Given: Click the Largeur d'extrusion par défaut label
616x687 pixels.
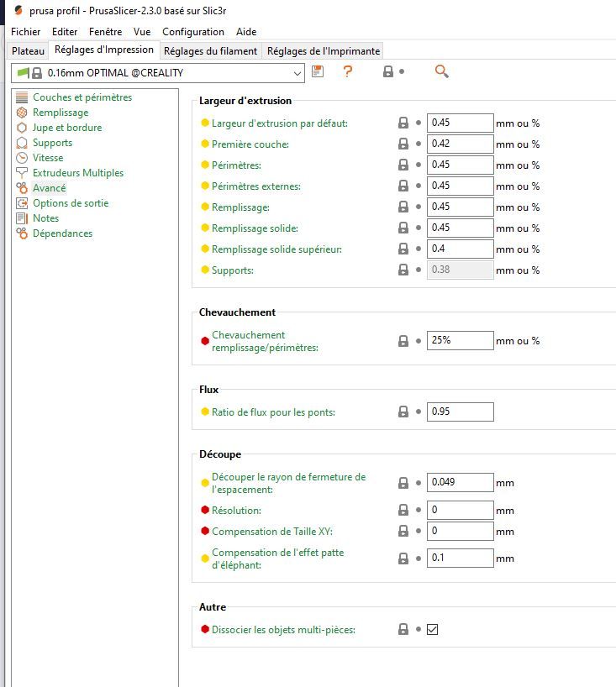Looking at the screenshot, I should 279,123.
